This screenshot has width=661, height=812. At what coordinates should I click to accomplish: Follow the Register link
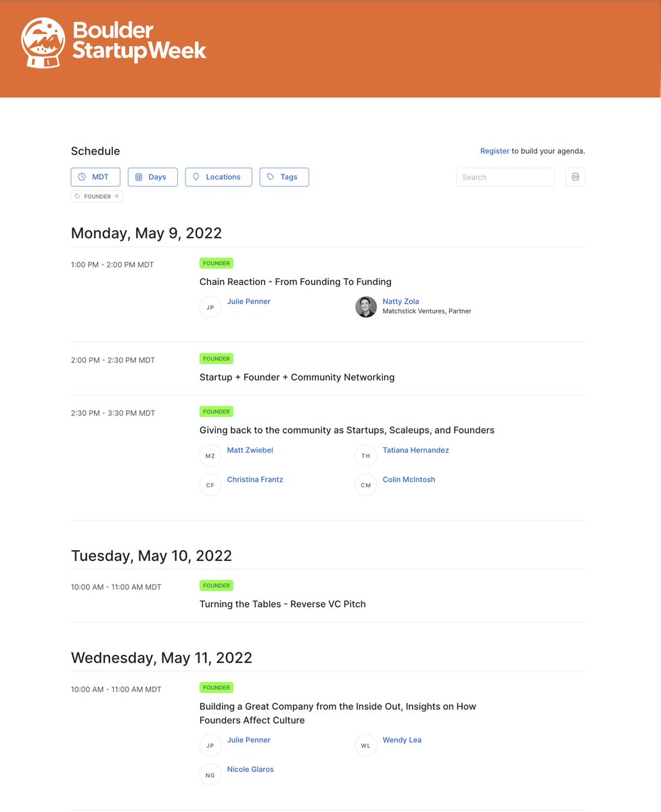coord(495,151)
